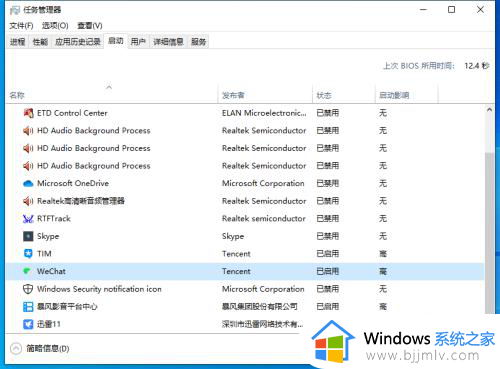Click 高 startup impact in TIM row
Image resolution: width=500 pixels, height=369 pixels.
coord(383,254)
